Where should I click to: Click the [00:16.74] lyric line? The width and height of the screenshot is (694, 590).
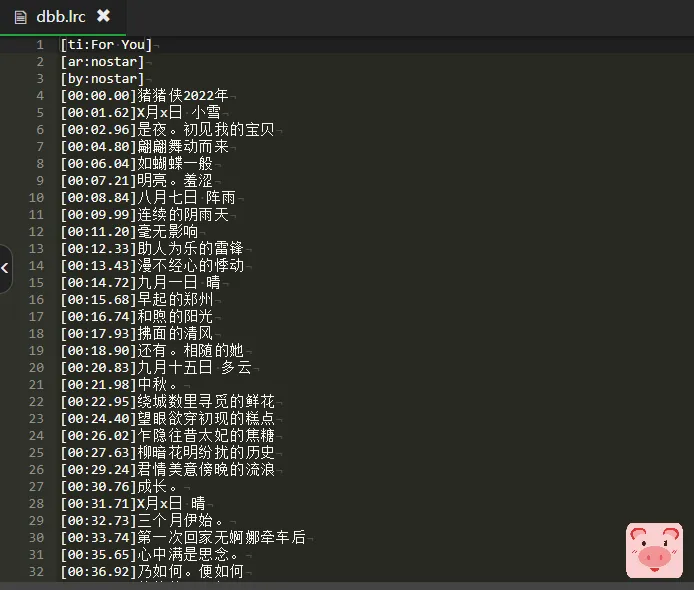pyautogui.click(x=137, y=316)
